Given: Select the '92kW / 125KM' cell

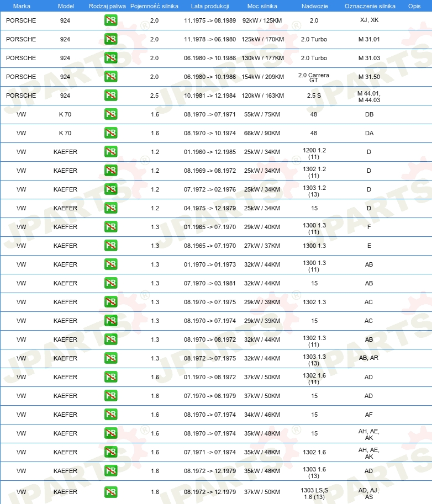Looking at the screenshot, I should point(262,20).
